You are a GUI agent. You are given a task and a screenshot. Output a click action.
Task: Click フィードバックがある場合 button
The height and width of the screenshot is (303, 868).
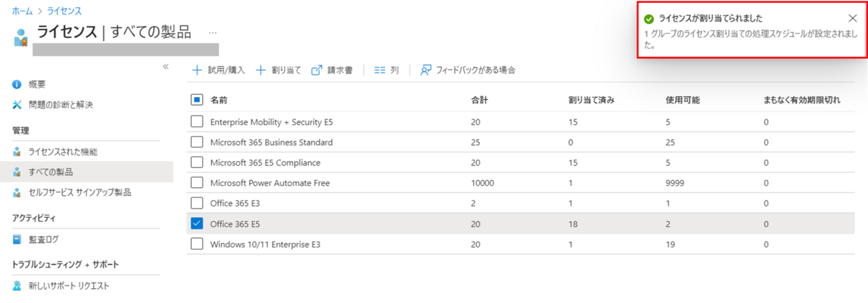tap(468, 70)
